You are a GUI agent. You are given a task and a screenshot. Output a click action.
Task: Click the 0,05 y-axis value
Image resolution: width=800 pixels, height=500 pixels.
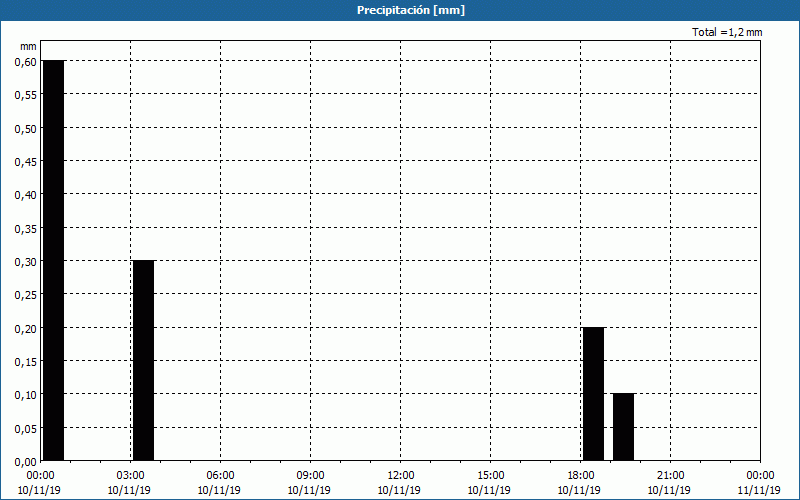click(26, 429)
